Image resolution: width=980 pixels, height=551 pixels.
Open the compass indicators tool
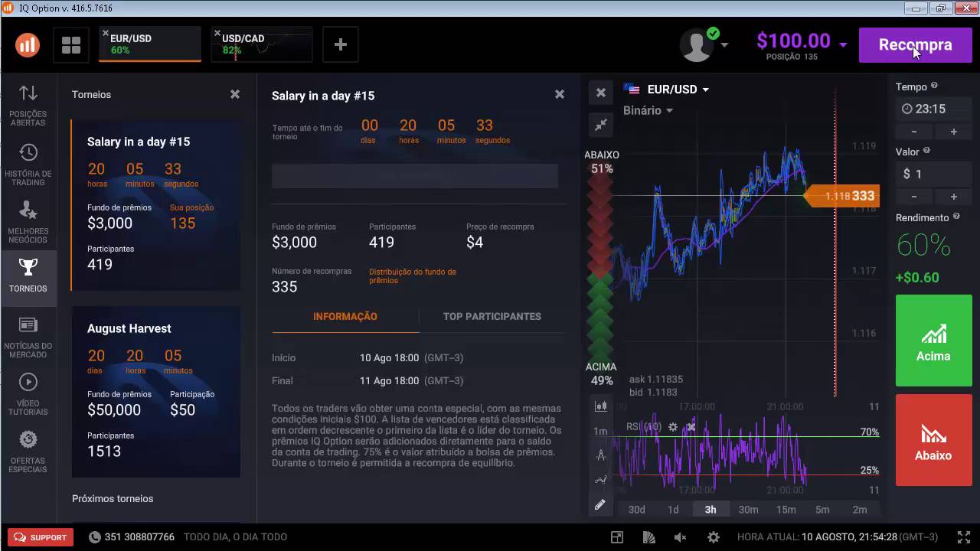coord(601,455)
